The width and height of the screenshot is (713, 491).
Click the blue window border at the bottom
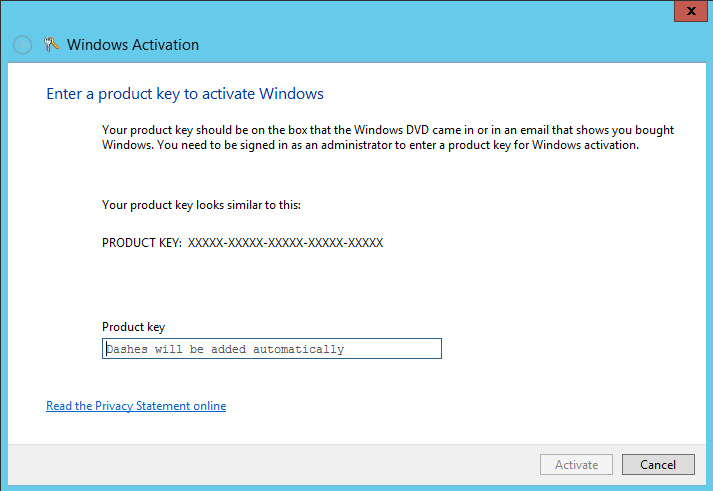(356, 487)
